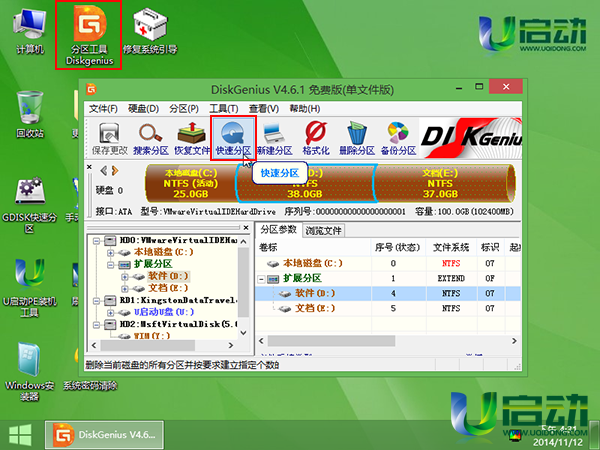This screenshot has width=600, height=450.
Task: Switch to the 浏览文件 tab
Action: [323, 231]
